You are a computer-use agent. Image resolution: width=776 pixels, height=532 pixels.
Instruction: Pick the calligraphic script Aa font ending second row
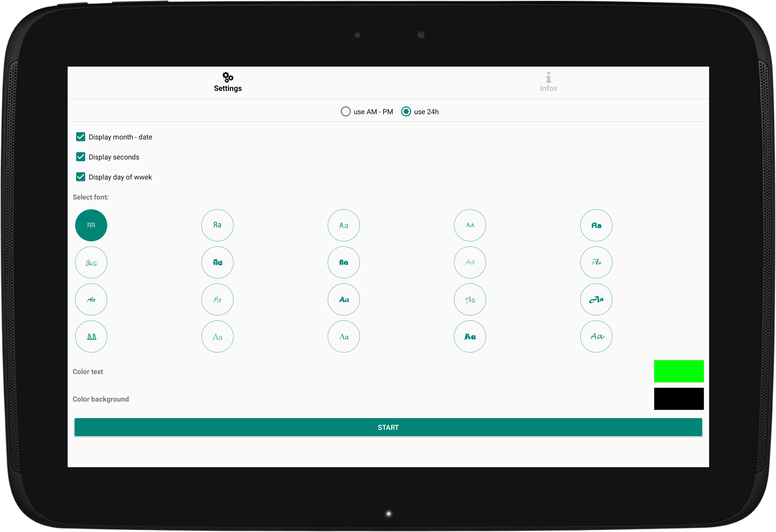tap(596, 263)
